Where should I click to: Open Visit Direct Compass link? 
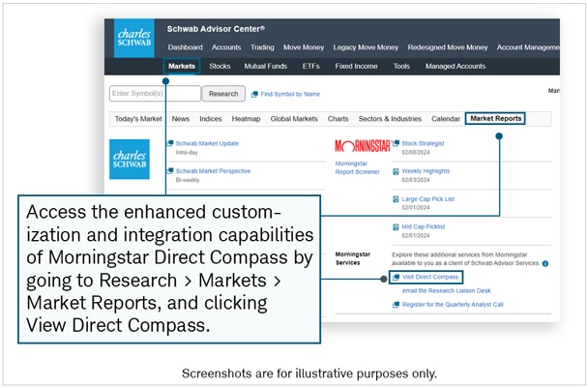click(430, 277)
